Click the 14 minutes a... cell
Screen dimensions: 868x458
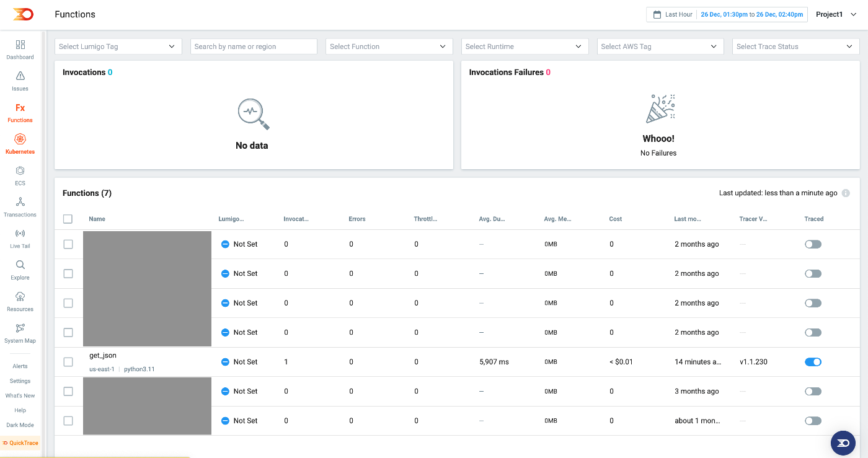(x=698, y=362)
